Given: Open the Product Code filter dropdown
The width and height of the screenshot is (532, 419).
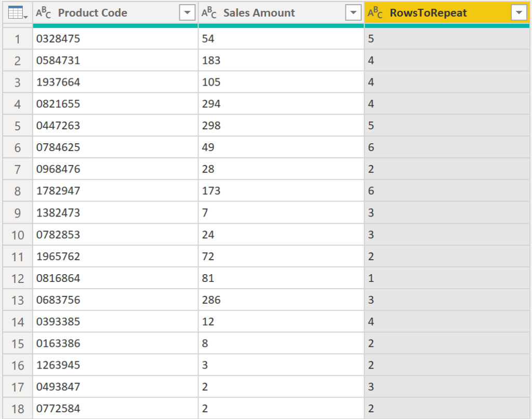Looking at the screenshot, I should click(x=187, y=12).
